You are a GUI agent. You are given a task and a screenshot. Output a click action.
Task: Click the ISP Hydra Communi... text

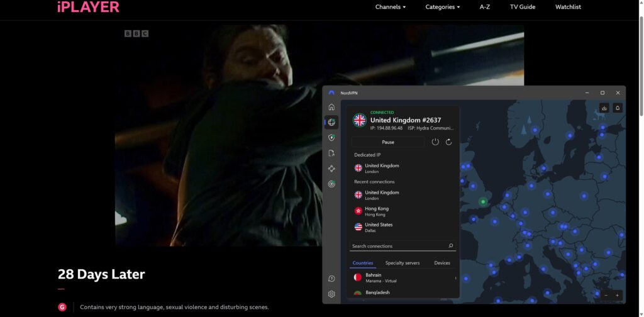430,128
